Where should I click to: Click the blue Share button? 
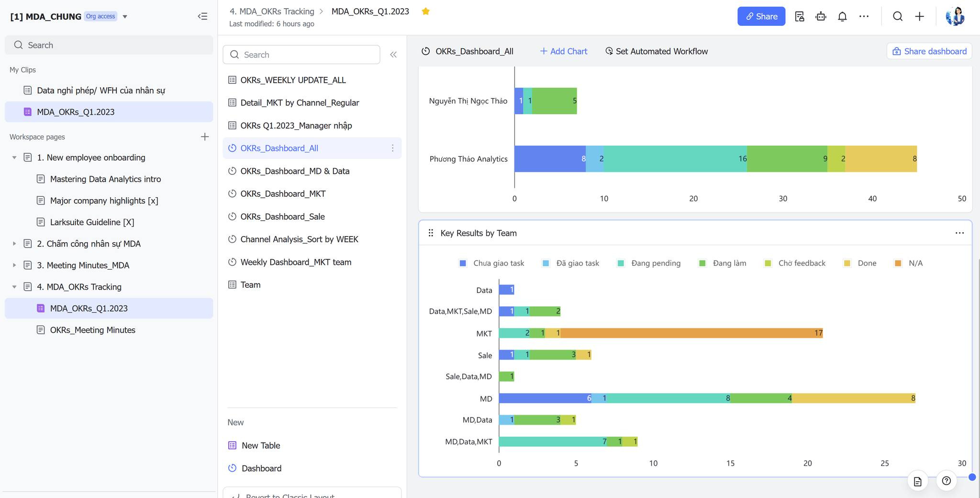761,16
